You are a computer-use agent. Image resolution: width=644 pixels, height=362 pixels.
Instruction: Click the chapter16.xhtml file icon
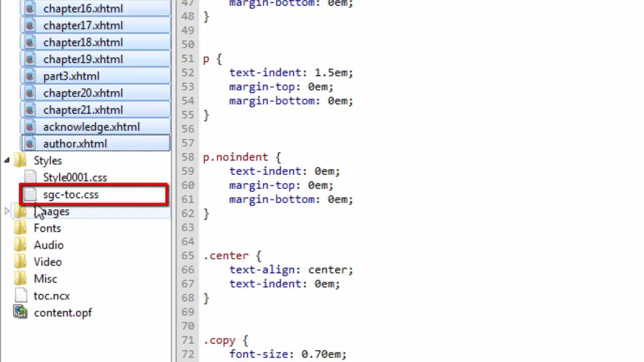coord(30,9)
